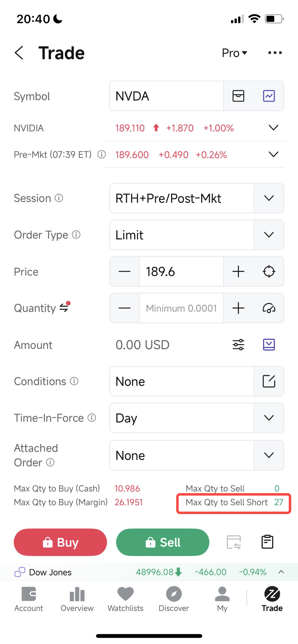The height and width of the screenshot is (644, 298).
Task: Open the Amount settings sliders icon
Action: (x=238, y=345)
